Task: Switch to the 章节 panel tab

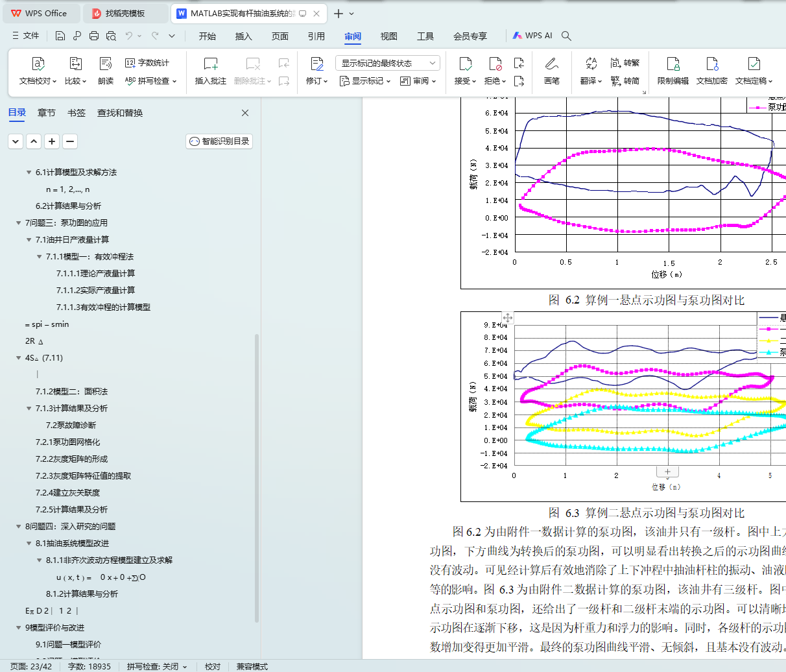Action: pos(47,113)
